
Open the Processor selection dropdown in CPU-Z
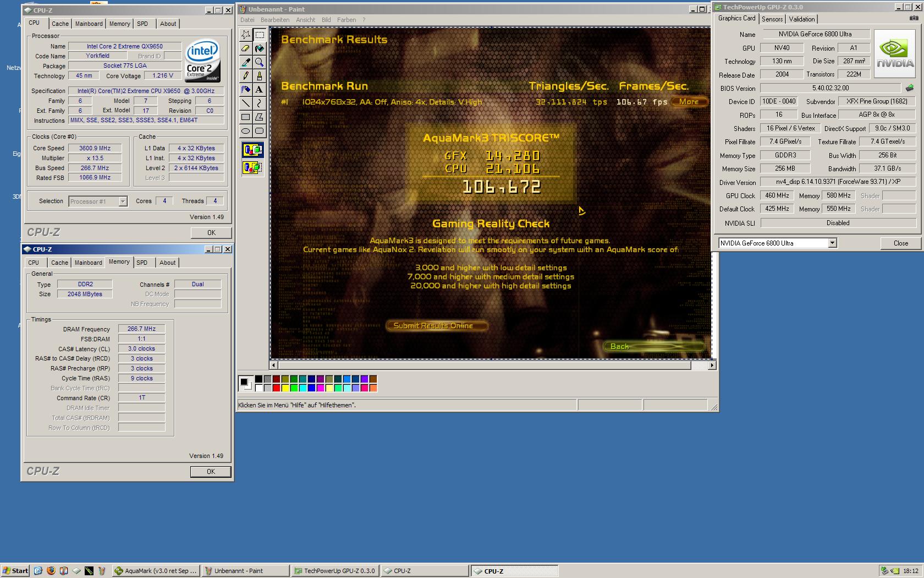click(123, 201)
